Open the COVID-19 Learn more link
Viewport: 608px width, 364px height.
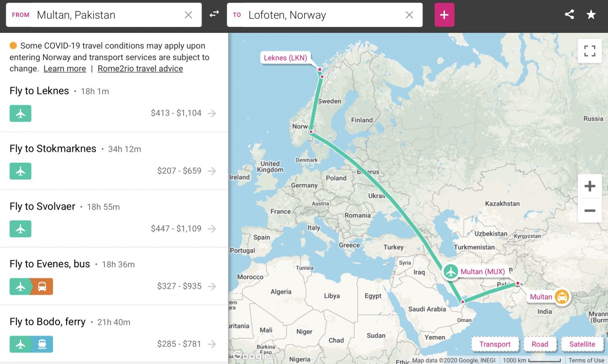(x=65, y=69)
